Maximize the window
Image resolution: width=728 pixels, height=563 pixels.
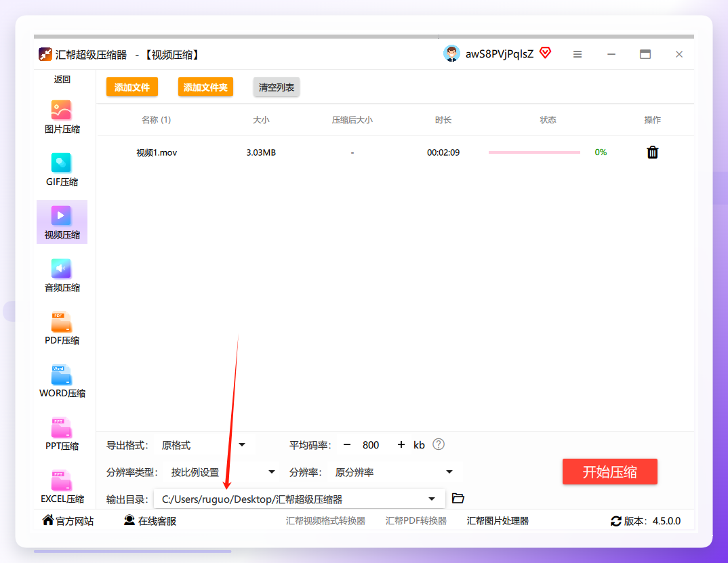coord(645,54)
